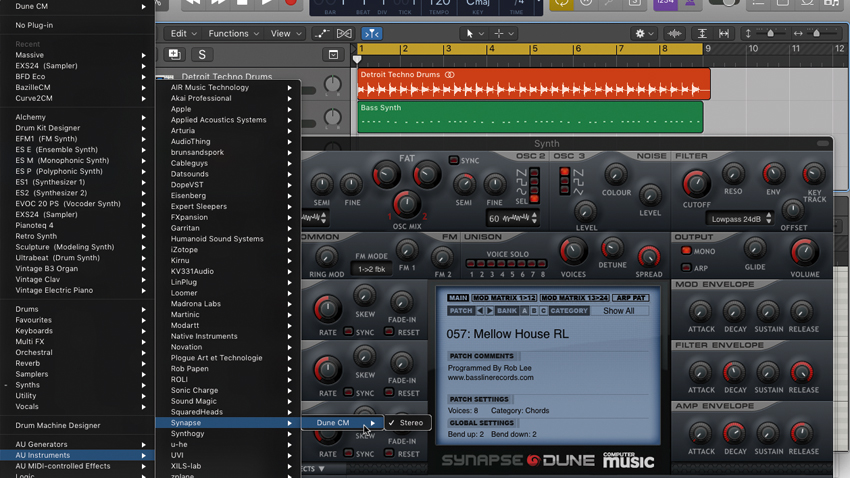Viewport: 850px width, 478px height.
Task: Switch to MOD MATRIX 1>12 tab
Action: pos(504,298)
